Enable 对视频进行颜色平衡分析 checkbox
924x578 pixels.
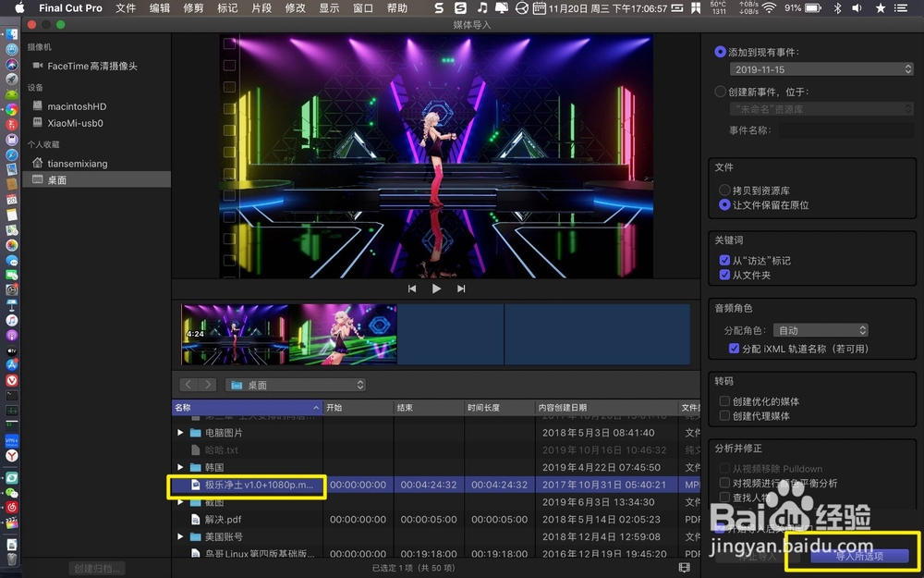(724, 483)
